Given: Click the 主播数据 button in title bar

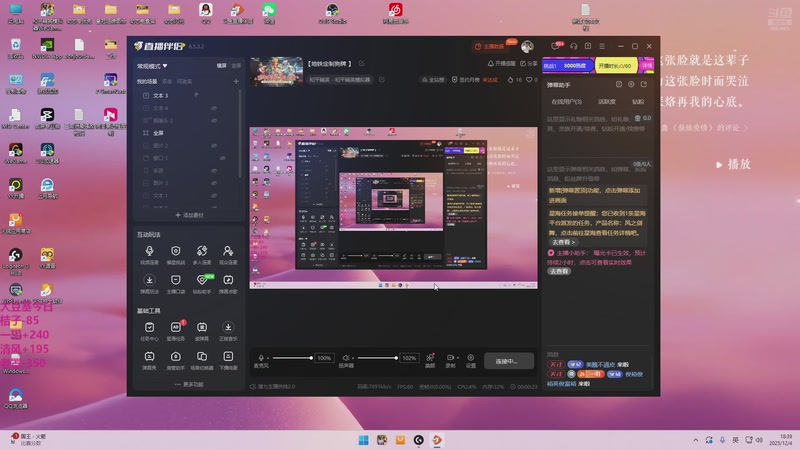Looking at the screenshot, I should coord(490,46).
